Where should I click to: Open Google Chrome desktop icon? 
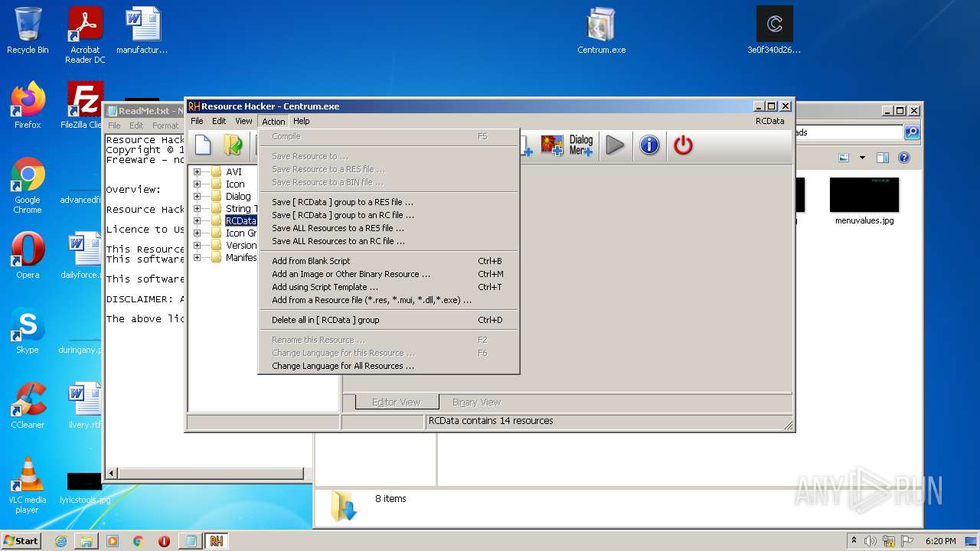pyautogui.click(x=28, y=186)
